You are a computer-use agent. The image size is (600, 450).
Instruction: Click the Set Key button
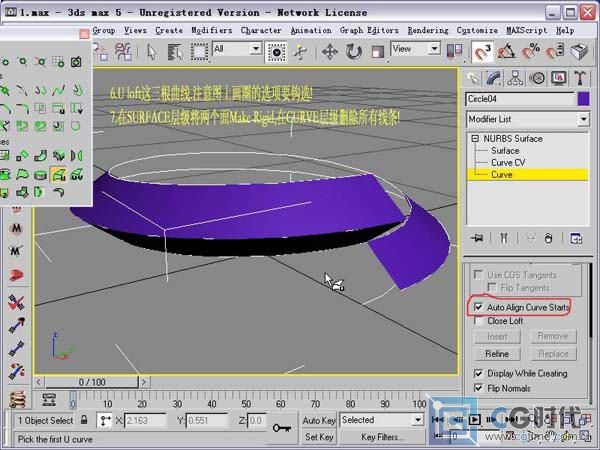(319, 437)
